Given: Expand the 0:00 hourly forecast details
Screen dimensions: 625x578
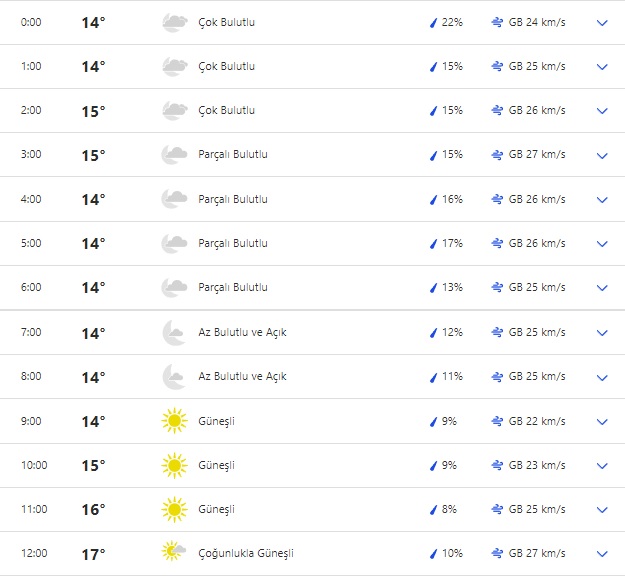Looking at the screenshot, I should (x=602, y=23).
